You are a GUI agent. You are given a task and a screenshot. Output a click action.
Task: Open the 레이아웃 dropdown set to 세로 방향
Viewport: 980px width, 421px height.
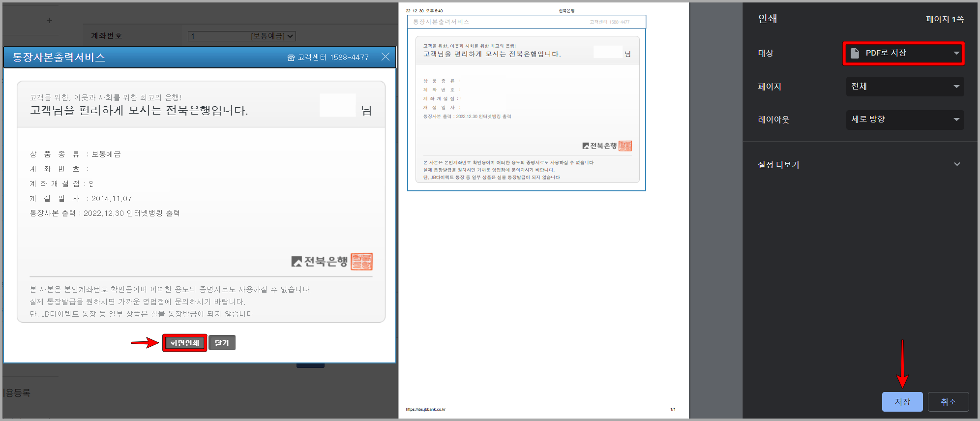(x=905, y=120)
